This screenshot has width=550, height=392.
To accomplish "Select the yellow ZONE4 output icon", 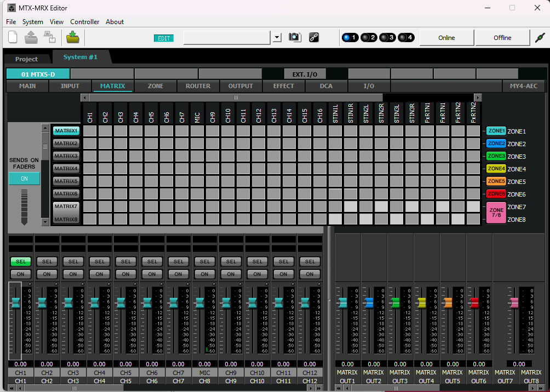I will [x=496, y=169].
